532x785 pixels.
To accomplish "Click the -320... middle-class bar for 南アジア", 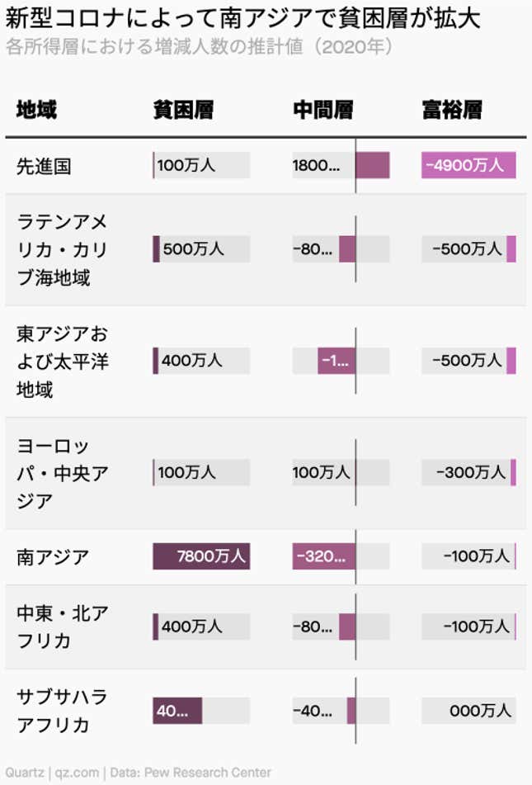I will [324, 556].
